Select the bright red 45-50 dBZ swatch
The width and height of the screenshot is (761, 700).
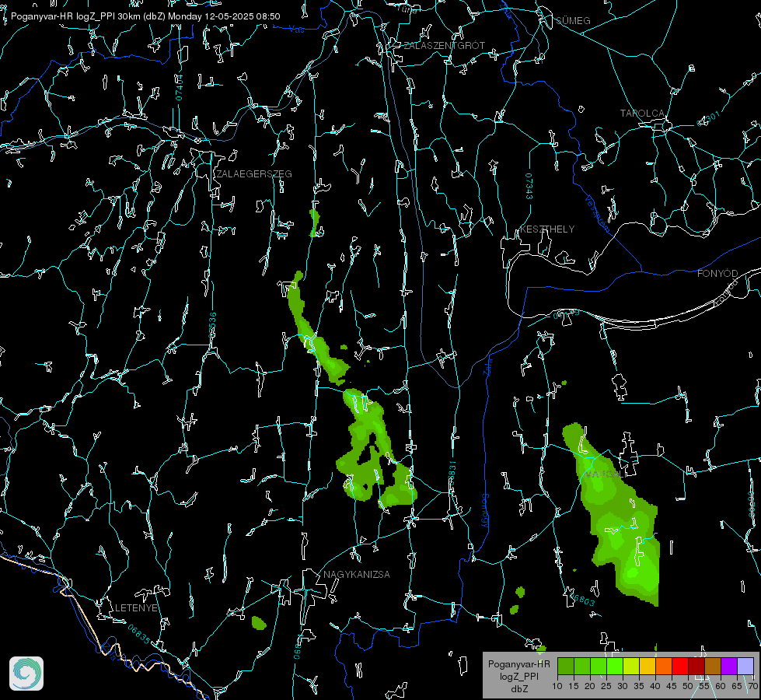[680, 666]
